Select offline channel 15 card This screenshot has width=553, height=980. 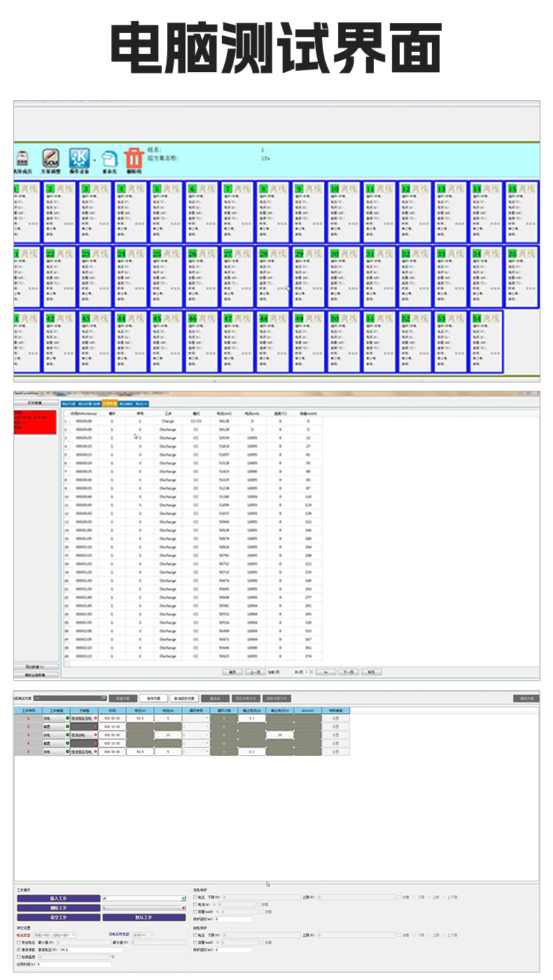point(521,212)
